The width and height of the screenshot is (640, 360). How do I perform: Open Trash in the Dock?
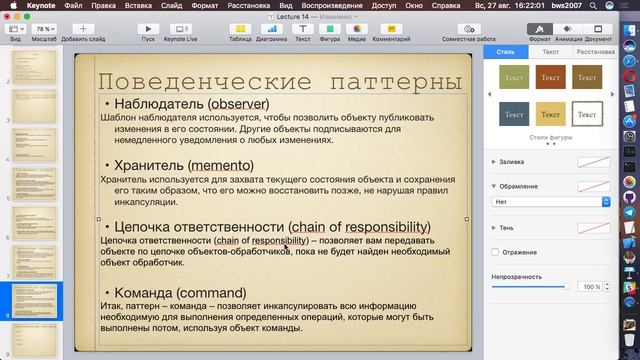[629, 340]
